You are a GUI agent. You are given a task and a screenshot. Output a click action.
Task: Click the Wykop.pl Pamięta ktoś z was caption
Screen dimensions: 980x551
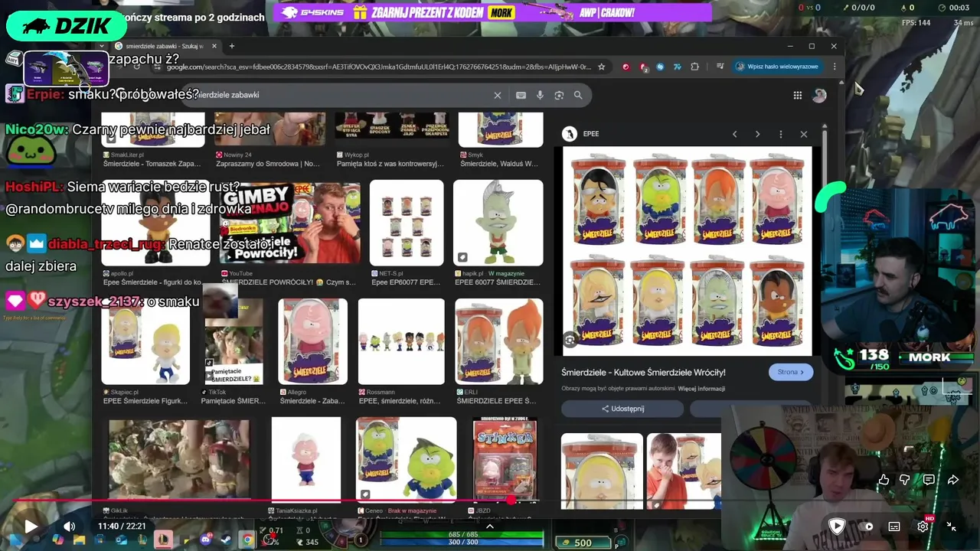point(390,164)
